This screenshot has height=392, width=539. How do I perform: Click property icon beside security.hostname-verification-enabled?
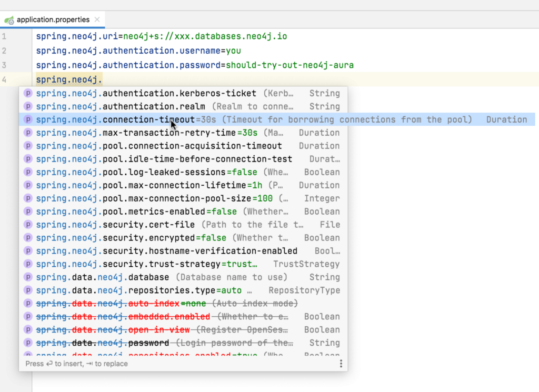(28, 251)
